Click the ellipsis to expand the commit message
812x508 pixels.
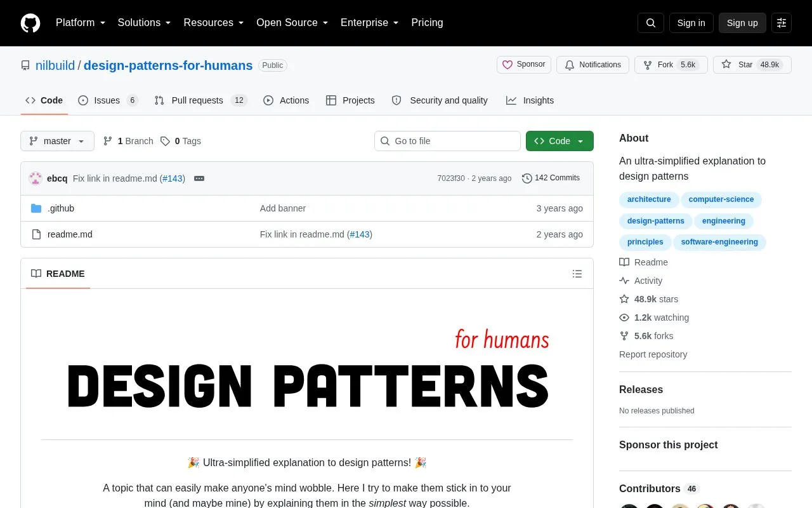tap(199, 178)
